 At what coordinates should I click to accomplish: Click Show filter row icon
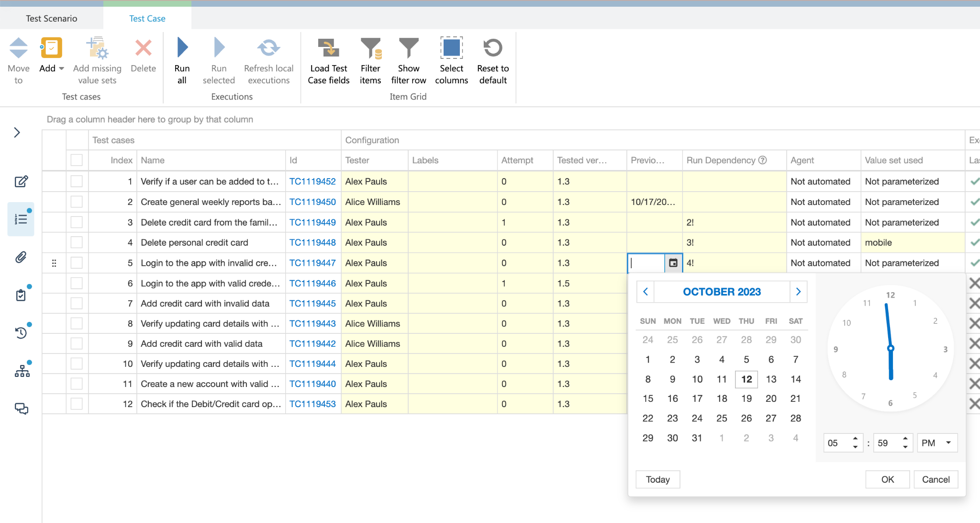point(408,48)
